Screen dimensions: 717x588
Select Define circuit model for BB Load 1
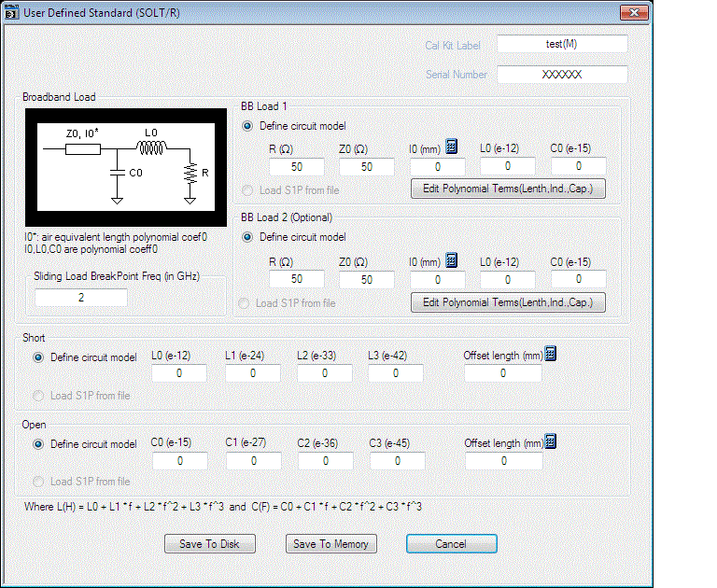click(247, 125)
